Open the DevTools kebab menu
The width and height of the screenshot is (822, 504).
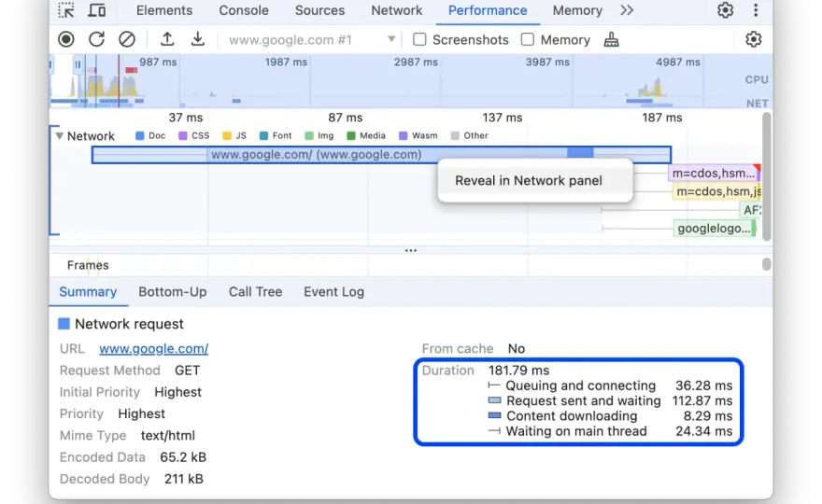(756, 10)
